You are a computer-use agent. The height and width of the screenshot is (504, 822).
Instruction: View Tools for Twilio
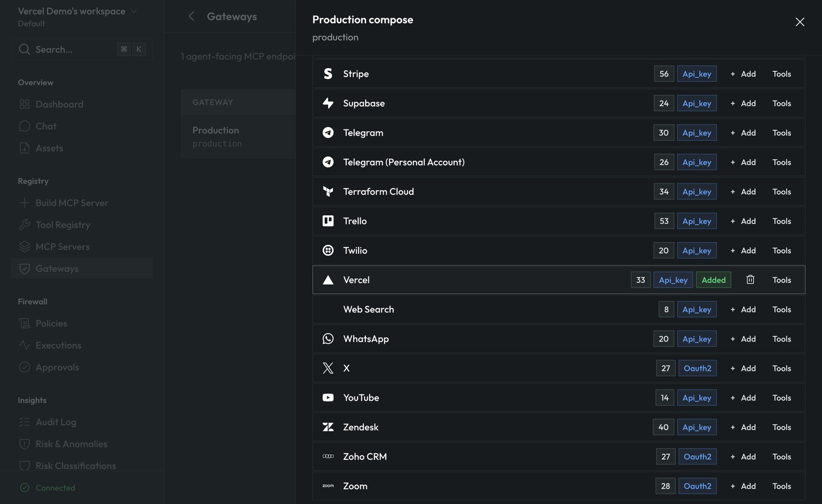[781, 250]
